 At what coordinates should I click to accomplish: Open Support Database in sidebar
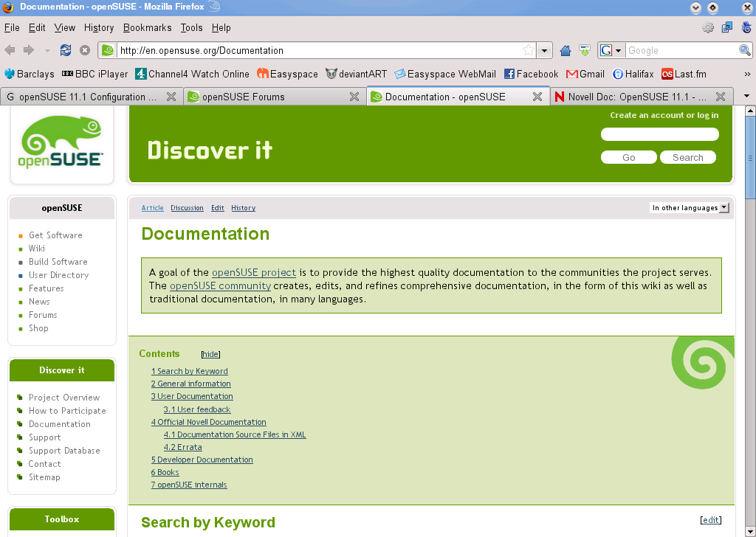click(64, 450)
